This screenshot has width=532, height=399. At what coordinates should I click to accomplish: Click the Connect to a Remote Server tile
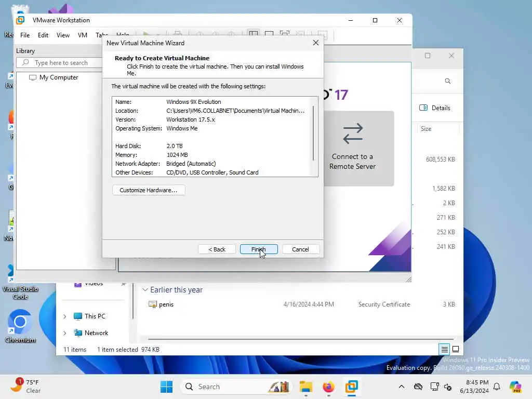tap(353, 148)
